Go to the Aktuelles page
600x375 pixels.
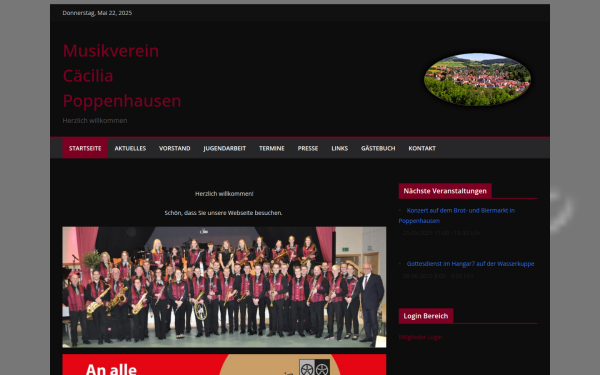click(x=130, y=148)
